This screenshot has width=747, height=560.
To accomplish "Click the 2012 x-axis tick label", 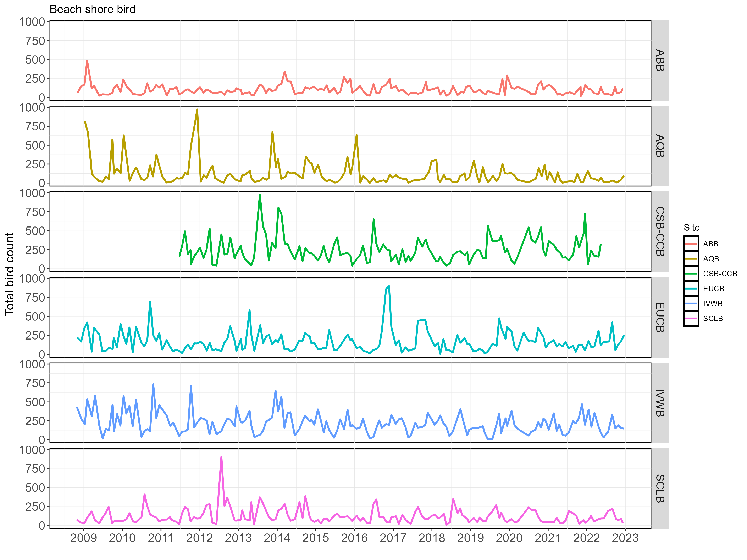I will [x=200, y=538].
